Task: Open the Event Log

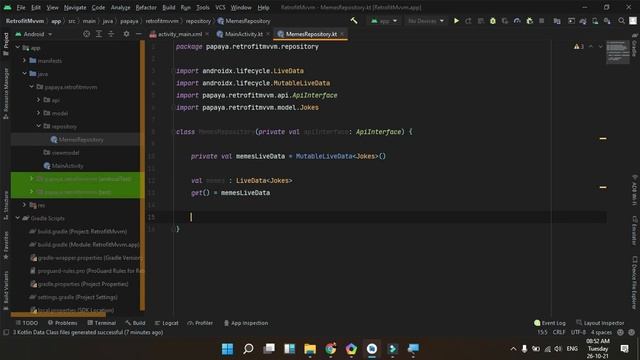Action: [550, 323]
